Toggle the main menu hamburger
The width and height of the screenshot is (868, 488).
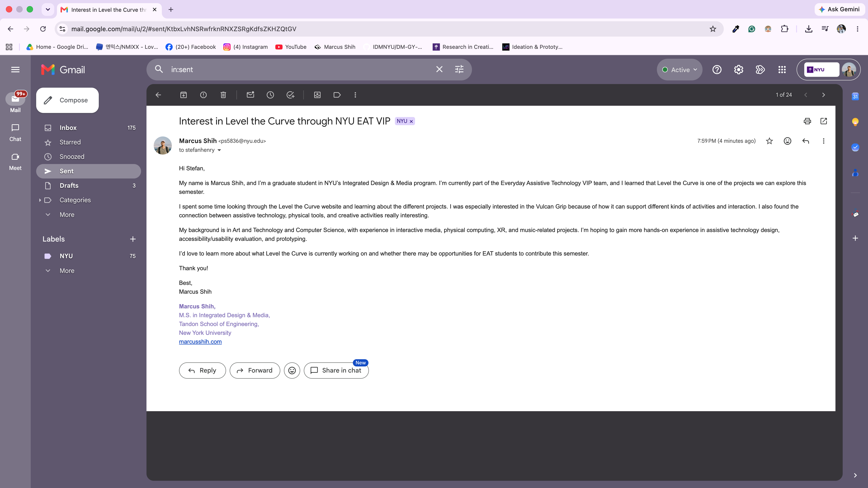pos(15,70)
